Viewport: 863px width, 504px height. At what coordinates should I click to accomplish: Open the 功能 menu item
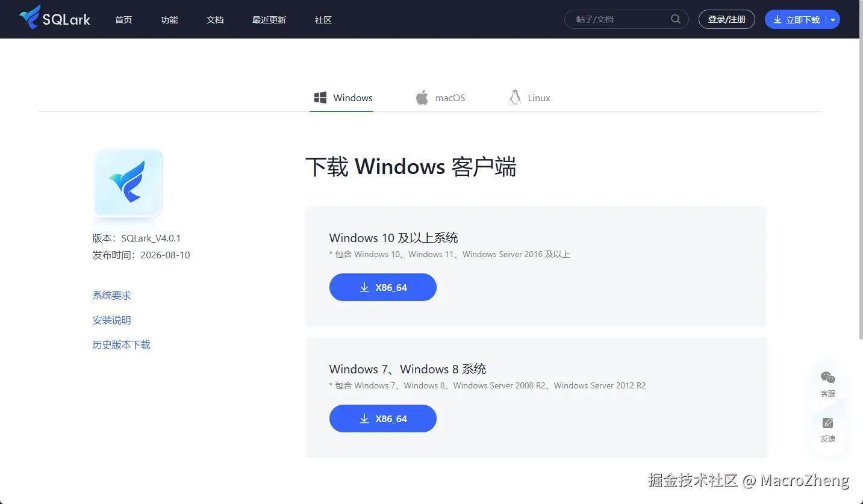pyautogui.click(x=169, y=20)
